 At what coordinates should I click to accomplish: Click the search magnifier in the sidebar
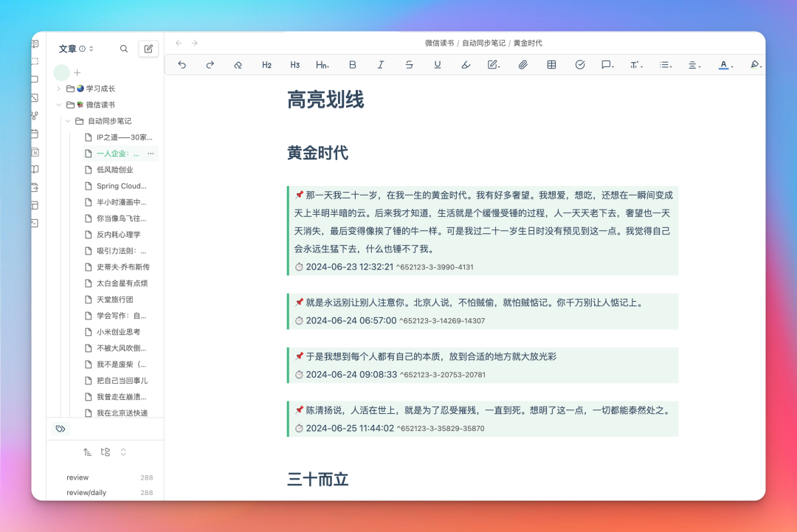tap(124, 49)
